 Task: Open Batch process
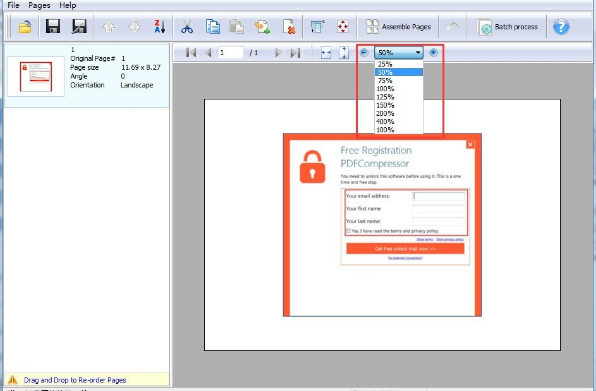tap(507, 27)
